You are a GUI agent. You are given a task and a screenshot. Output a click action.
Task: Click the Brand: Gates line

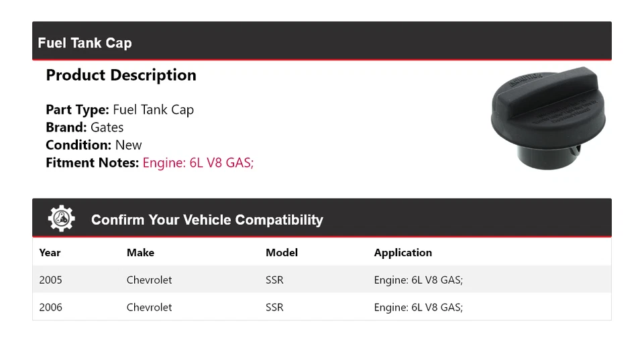(85, 127)
